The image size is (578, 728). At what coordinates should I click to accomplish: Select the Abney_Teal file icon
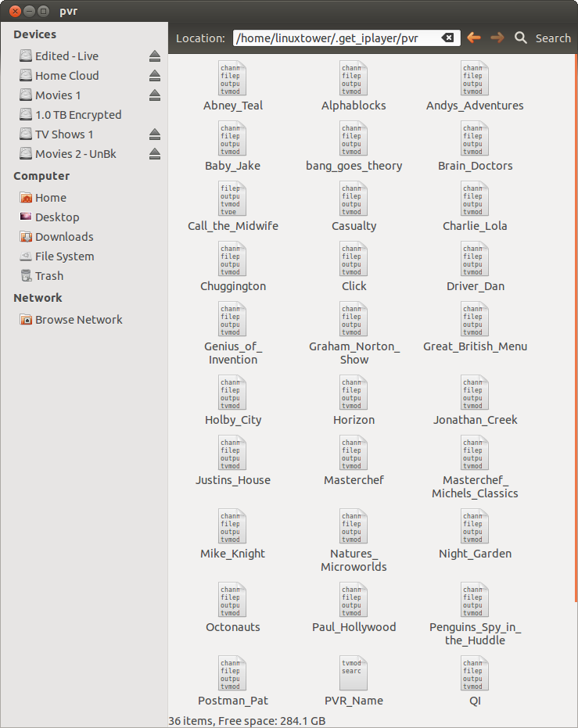click(x=232, y=78)
